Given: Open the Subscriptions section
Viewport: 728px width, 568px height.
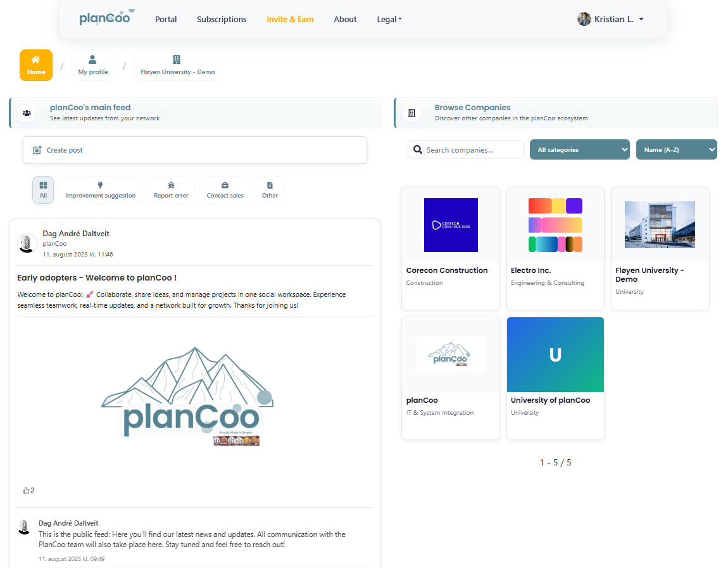Looking at the screenshot, I should point(222,19).
